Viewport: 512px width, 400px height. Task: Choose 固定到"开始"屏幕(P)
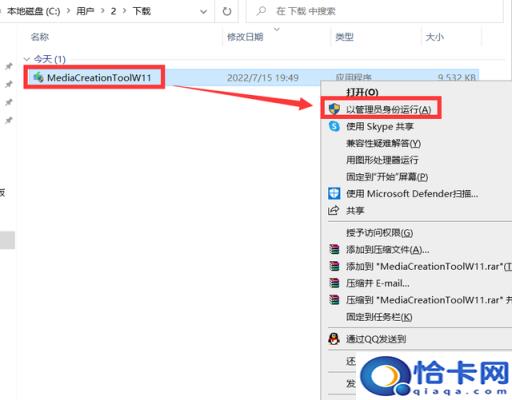(387, 177)
